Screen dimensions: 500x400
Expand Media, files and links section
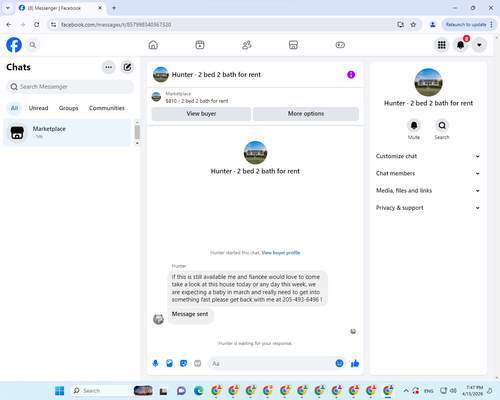pos(428,191)
